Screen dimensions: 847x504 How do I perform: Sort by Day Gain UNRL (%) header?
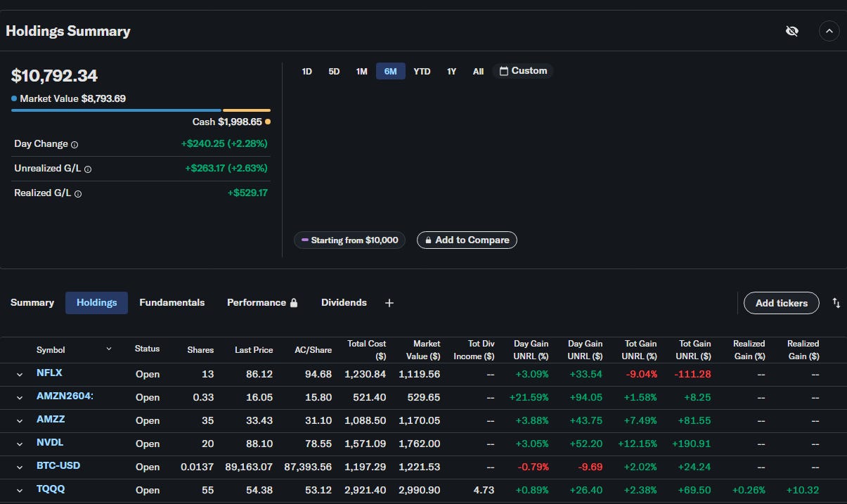531,350
